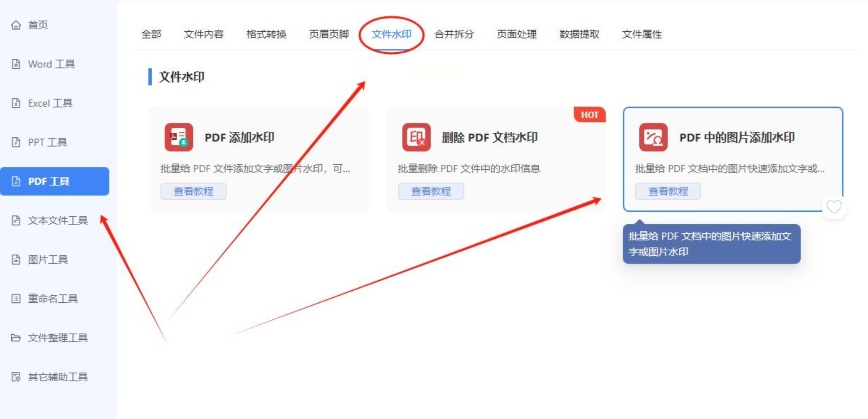This screenshot has height=419, width=868.
Task: Open 文件整理工具 in the sidebar
Action: pos(58,338)
